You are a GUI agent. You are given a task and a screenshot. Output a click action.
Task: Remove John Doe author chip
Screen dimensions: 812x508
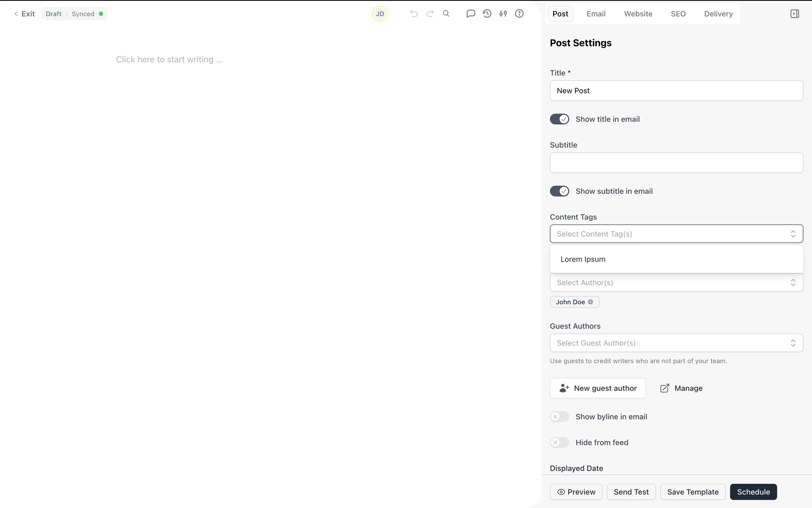pos(590,302)
